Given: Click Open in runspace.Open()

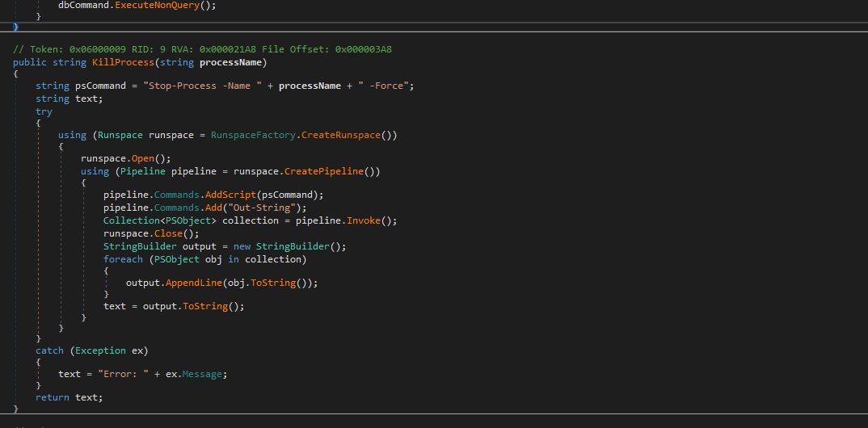Looking at the screenshot, I should (x=143, y=158).
